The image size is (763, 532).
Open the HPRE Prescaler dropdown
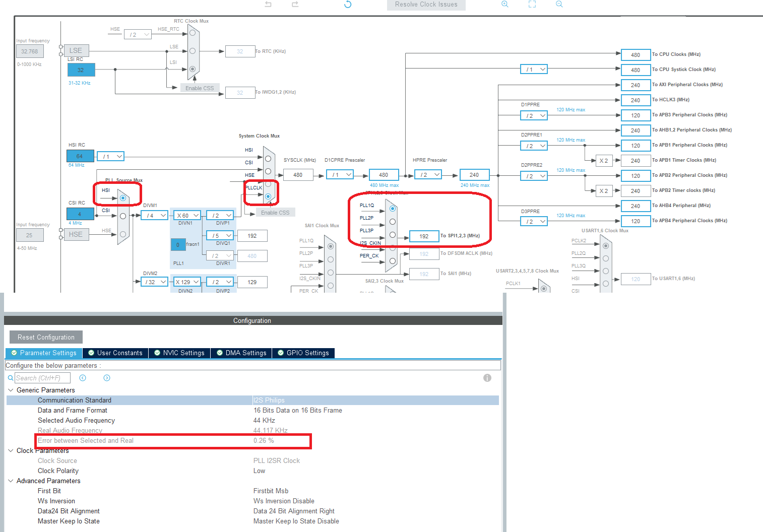[428, 174]
